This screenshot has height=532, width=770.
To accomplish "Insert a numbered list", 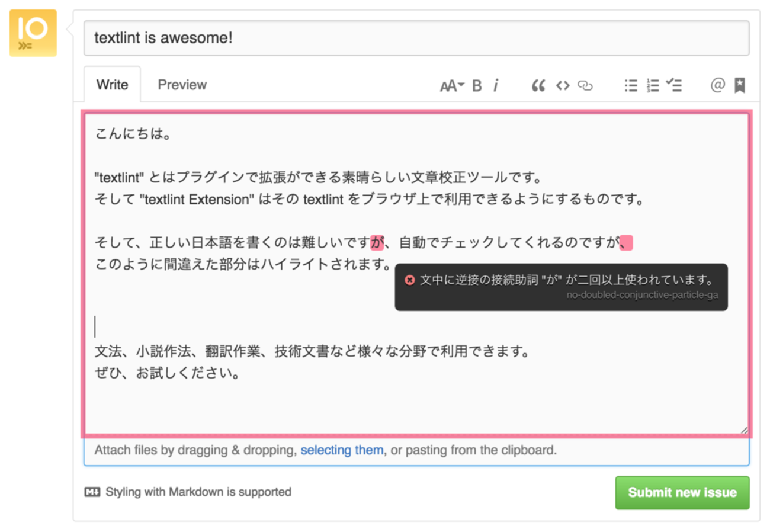I will point(653,86).
